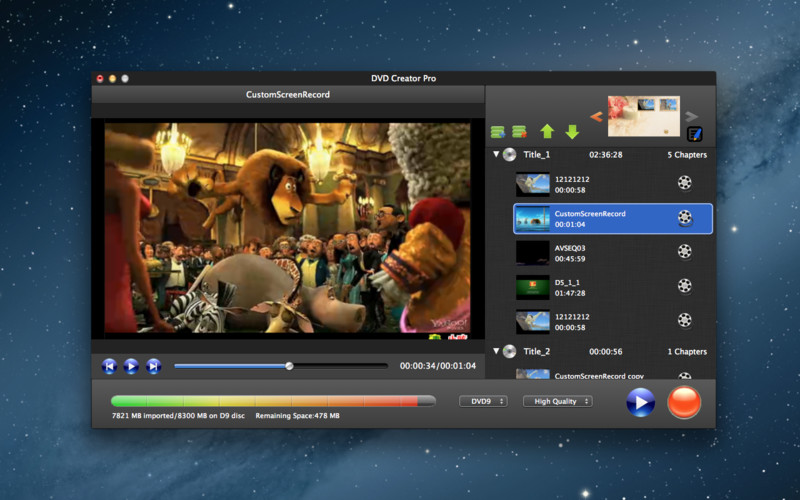Click the Title_2 disc icon
Screen dimensions: 800x500
[x=509, y=351]
